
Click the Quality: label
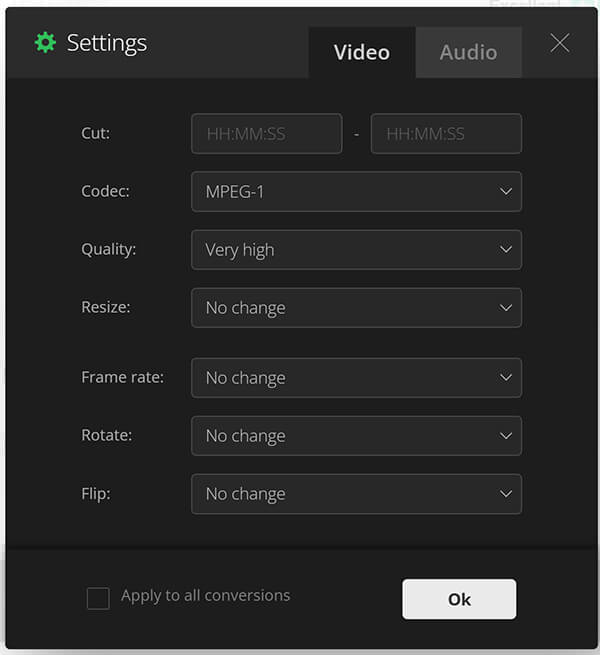coord(109,249)
